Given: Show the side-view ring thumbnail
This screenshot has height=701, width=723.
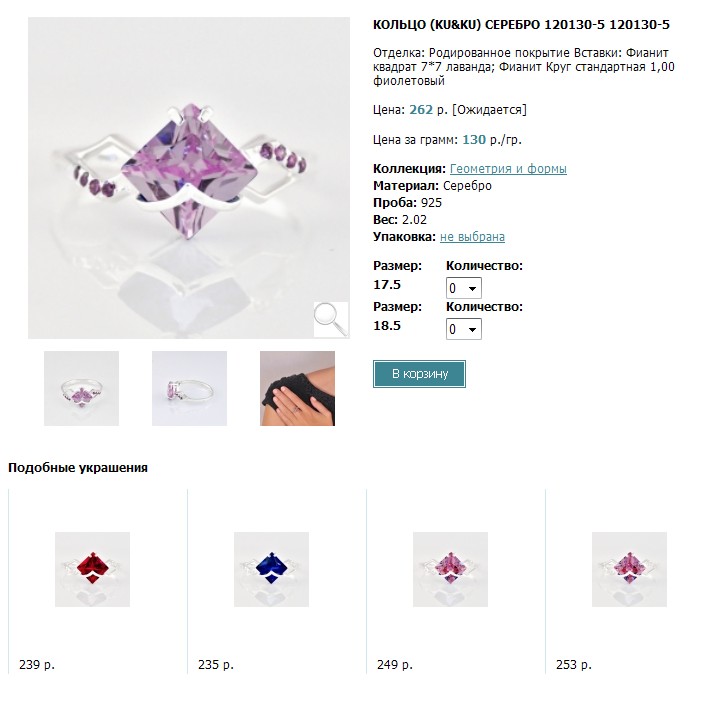Looking at the screenshot, I should click(189, 388).
